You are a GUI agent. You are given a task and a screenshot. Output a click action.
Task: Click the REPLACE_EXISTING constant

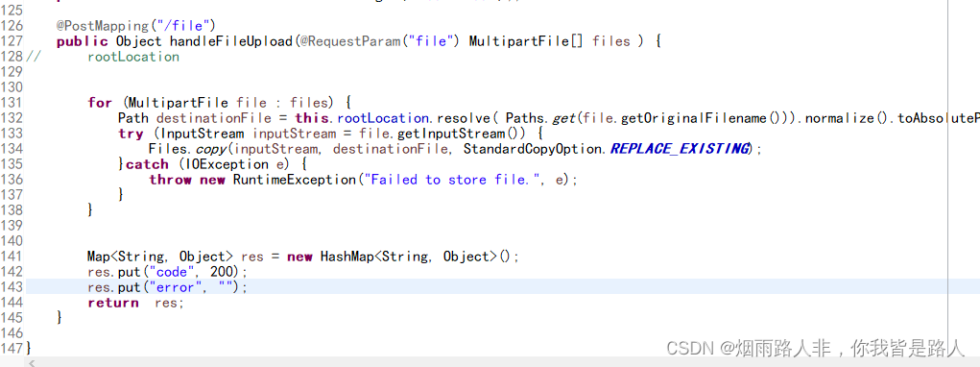click(x=680, y=149)
